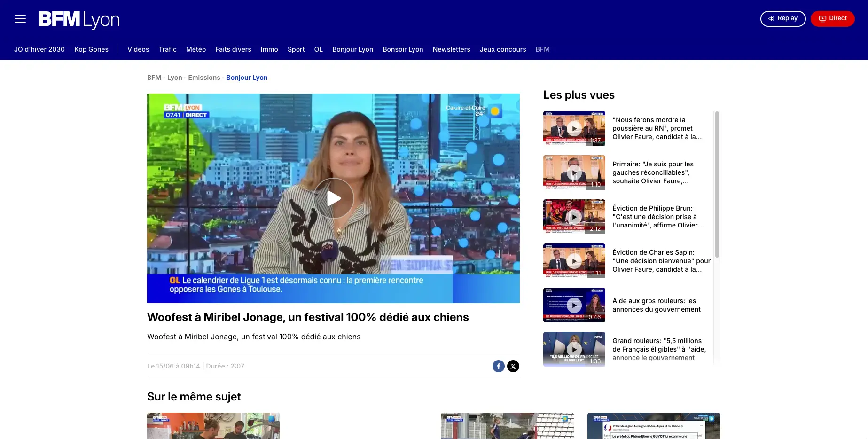This screenshot has width=868, height=439.
Task: Click Emissions breadcrumb link
Action: 204,78
